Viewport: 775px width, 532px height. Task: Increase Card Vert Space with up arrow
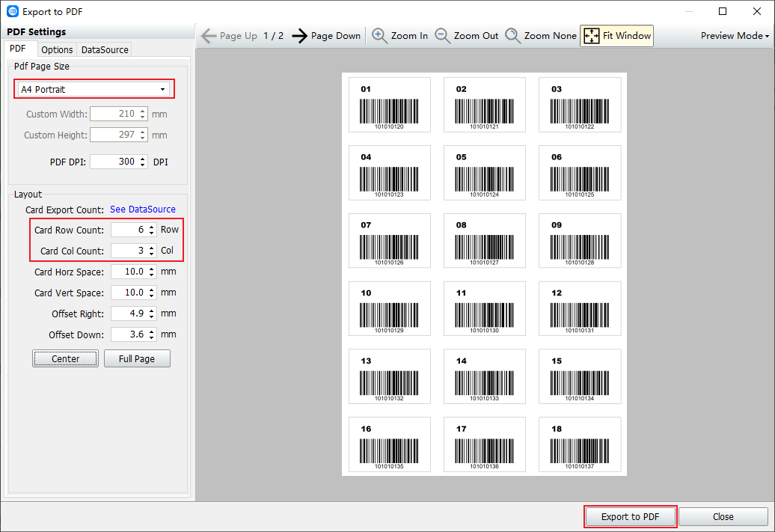[152, 290]
